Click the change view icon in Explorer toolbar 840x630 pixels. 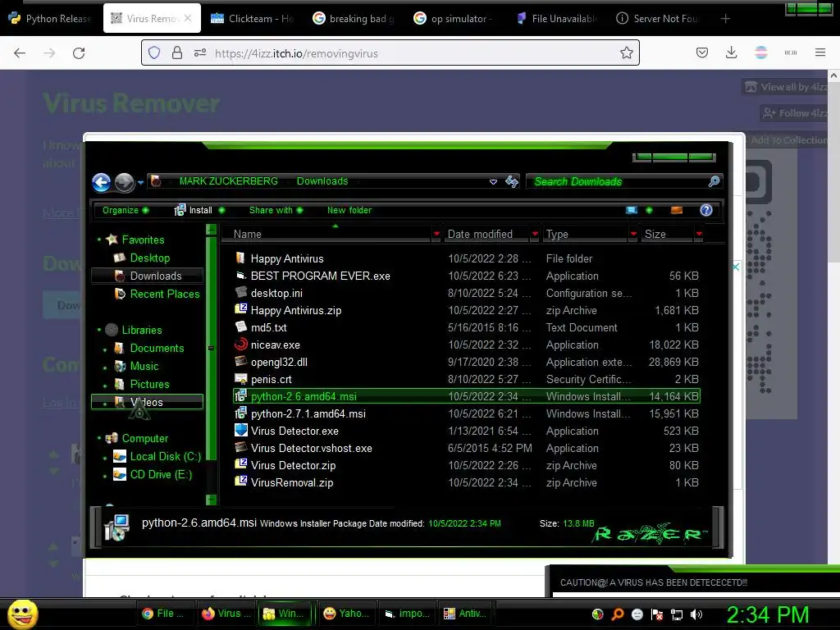tap(632, 210)
